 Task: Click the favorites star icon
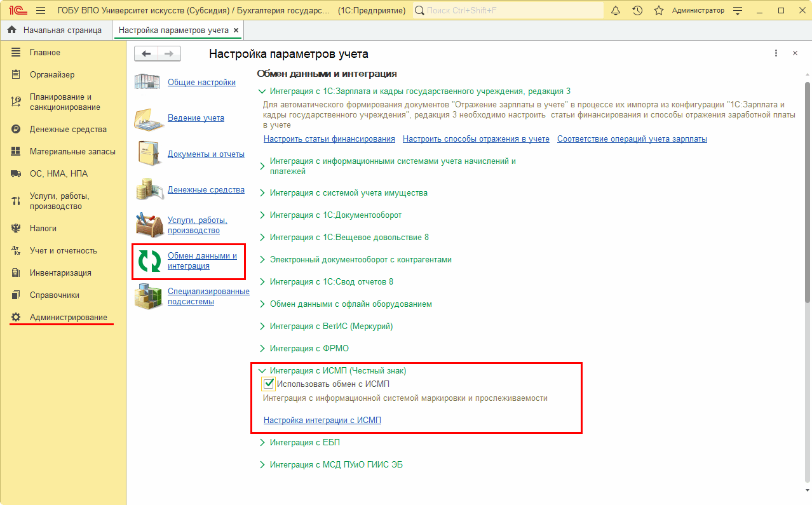(659, 11)
